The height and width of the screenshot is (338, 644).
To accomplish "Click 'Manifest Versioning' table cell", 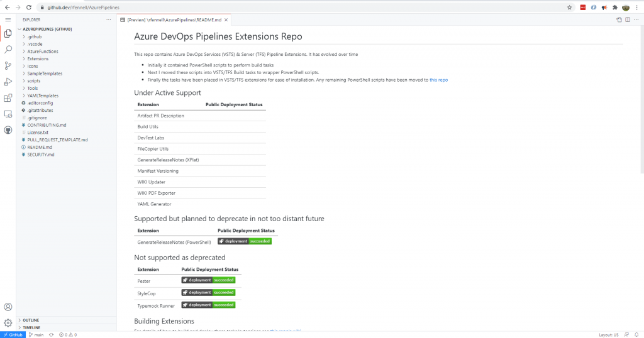I will [158, 171].
